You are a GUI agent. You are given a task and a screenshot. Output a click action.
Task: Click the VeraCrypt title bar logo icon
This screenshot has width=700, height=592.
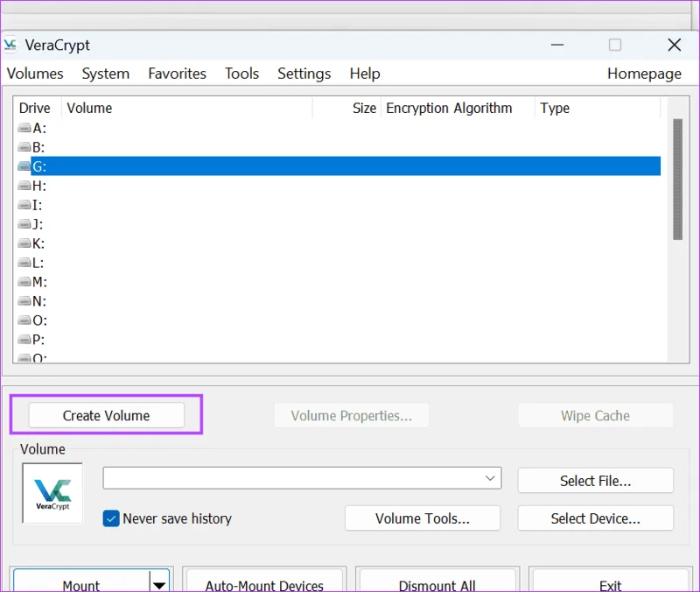click(10, 45)
